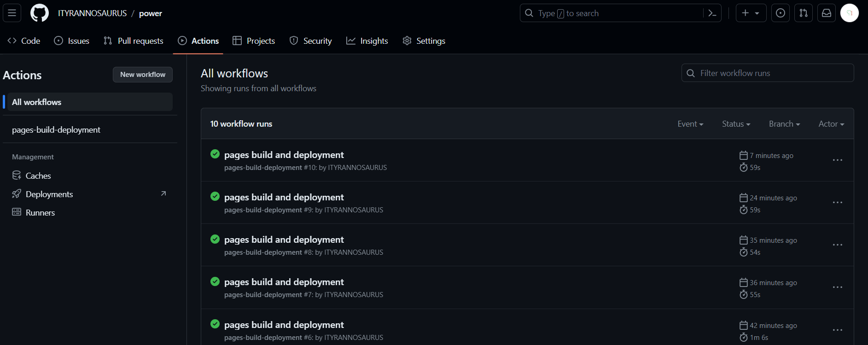The height and width of the screenshot is (345, 868).
Task: Open pages build and deployment run #10
Action: pos(284,155)
